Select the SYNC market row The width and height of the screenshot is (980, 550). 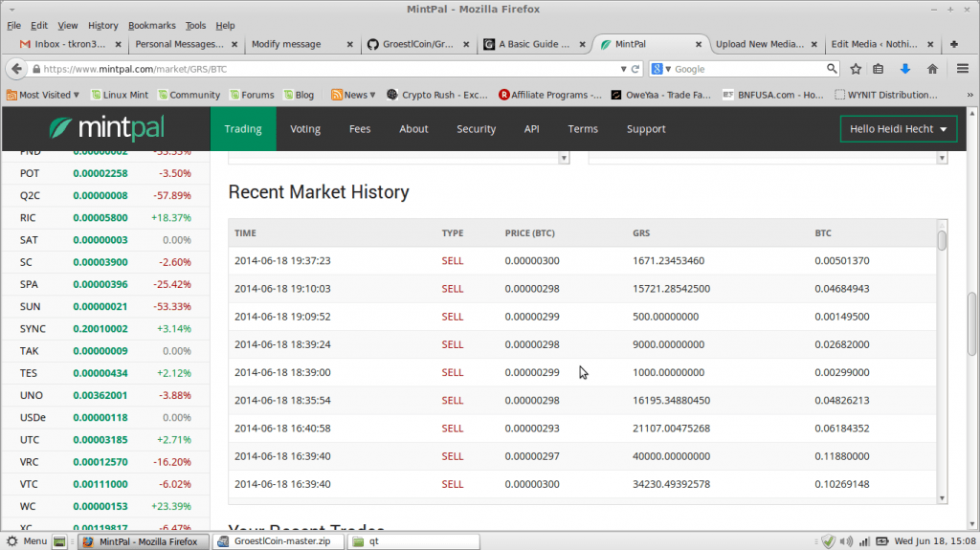coord(105,329)
